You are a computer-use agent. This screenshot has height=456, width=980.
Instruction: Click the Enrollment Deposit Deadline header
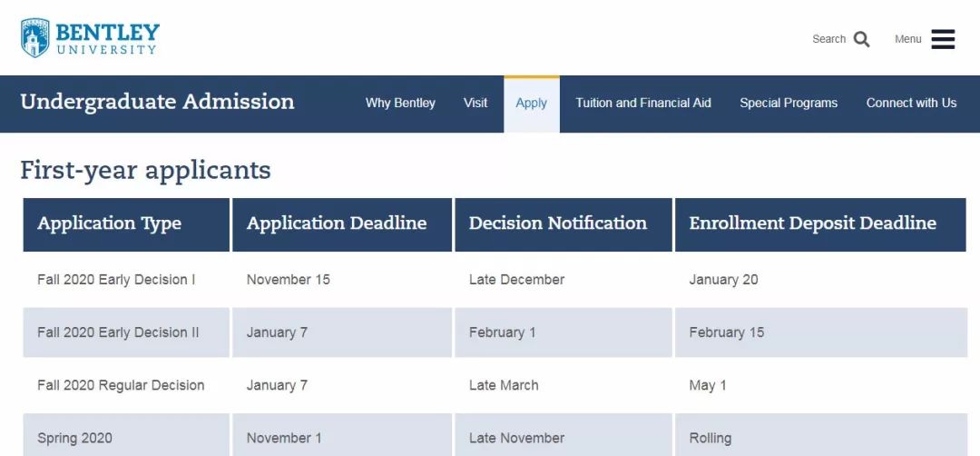[x=820, y=224]
